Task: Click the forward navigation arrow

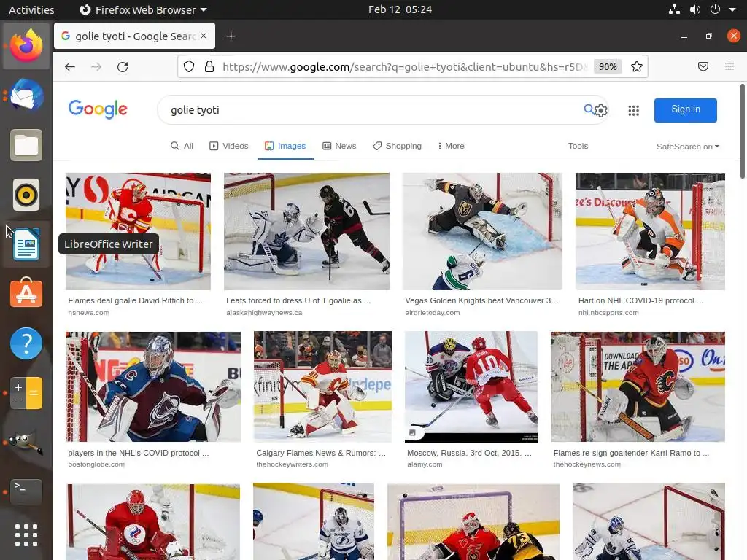Action: (x=96, y=66)
